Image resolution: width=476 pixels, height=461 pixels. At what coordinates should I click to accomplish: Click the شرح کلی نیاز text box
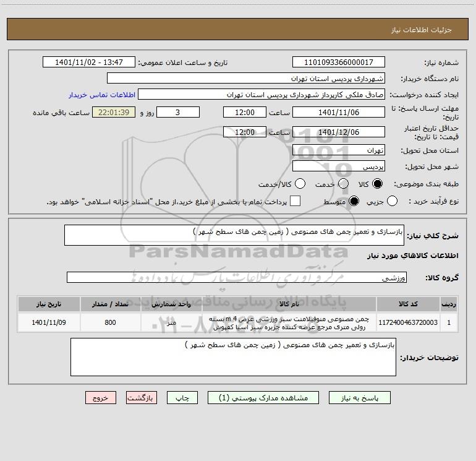pyautogui.click(x=234, y=235)
